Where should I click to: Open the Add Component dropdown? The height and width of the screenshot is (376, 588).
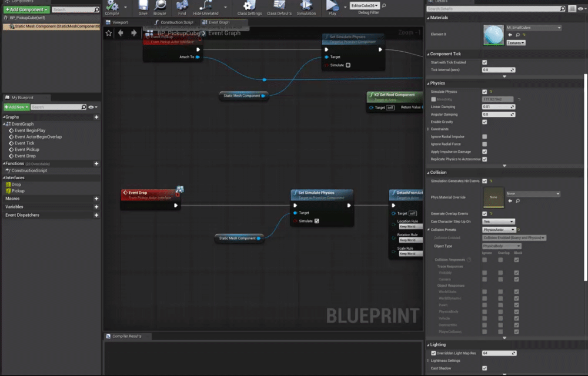(26, 10)
